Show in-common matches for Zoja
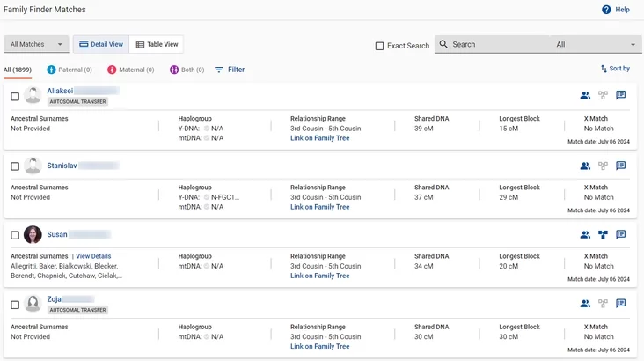 (585, 304)
